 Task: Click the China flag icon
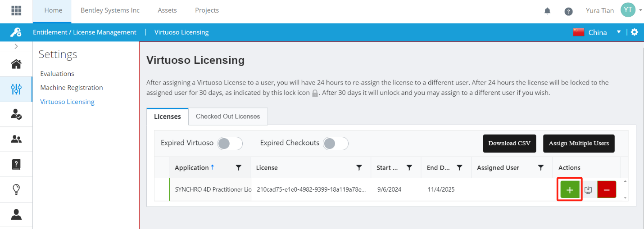tap(579, 32)
